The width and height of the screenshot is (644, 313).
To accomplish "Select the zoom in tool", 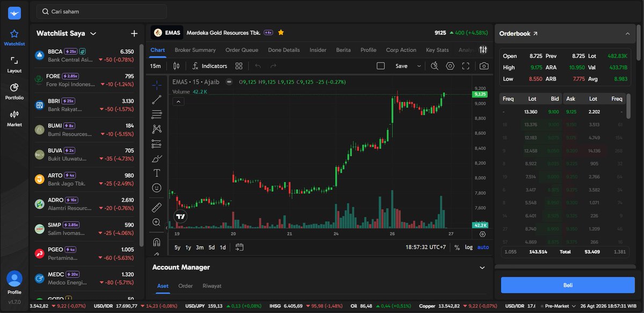I will click(157, 222).
